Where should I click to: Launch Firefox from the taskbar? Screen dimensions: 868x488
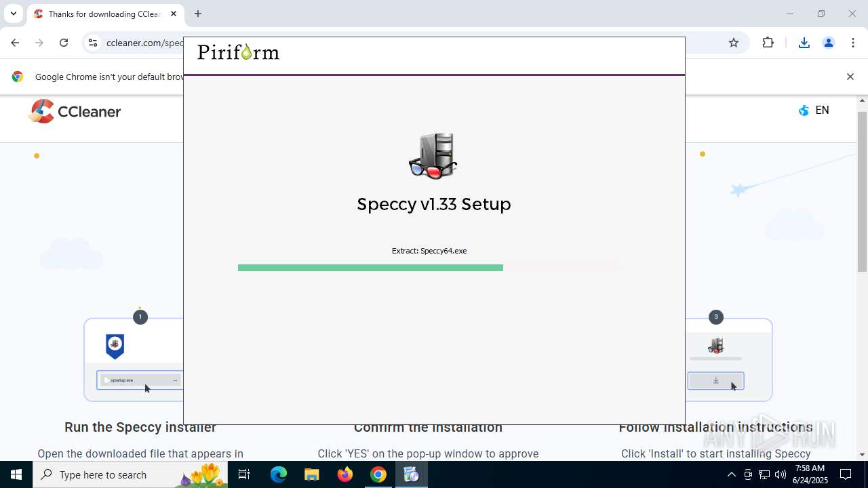(345, 474)
